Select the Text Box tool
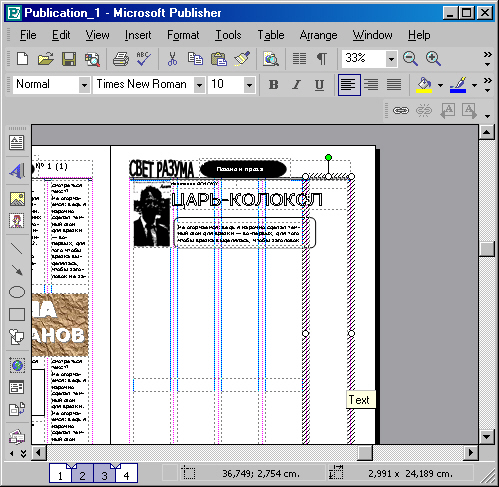Image resolution: width=499 pixels, height=487 pixels. (16, 143)
